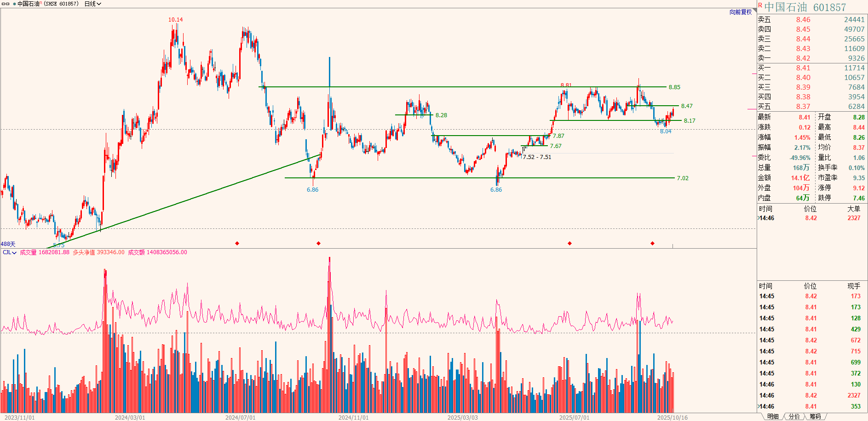Click the red diamond marker near 2025/07/01
This screenshot has height=421, width=868.
[569, 243]
